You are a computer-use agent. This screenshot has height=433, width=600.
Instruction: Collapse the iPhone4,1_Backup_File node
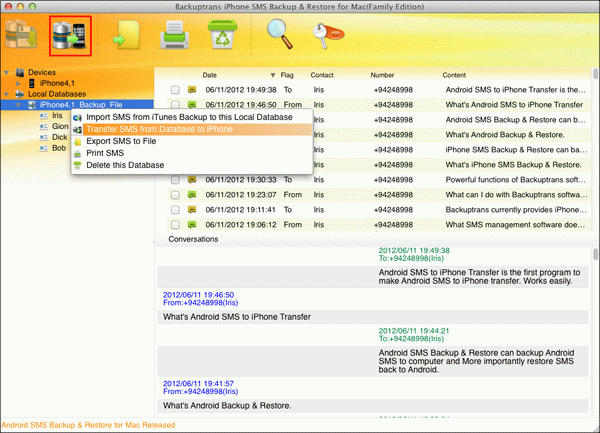(18, 105)
